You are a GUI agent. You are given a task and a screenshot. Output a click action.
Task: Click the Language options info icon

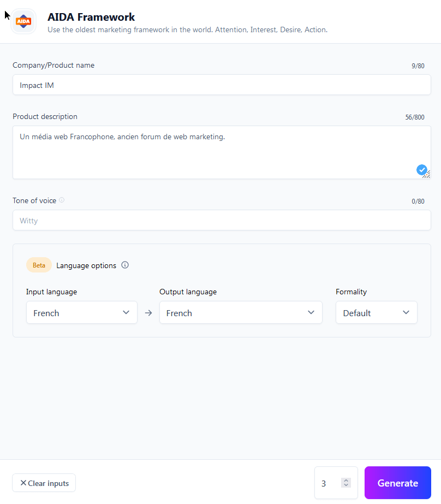124,265
